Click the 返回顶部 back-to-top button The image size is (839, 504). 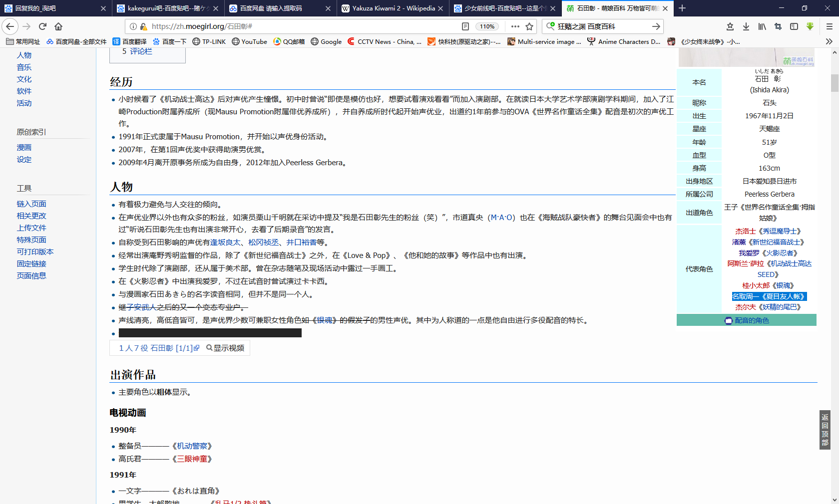[x=825, y=430]
